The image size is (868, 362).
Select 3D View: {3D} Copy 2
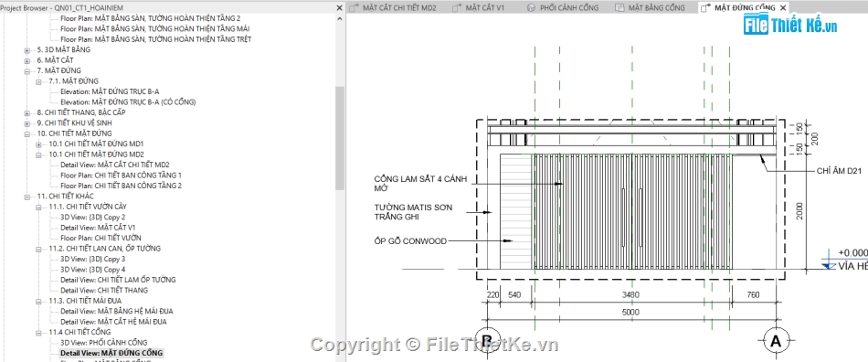[x=92, y=218]
